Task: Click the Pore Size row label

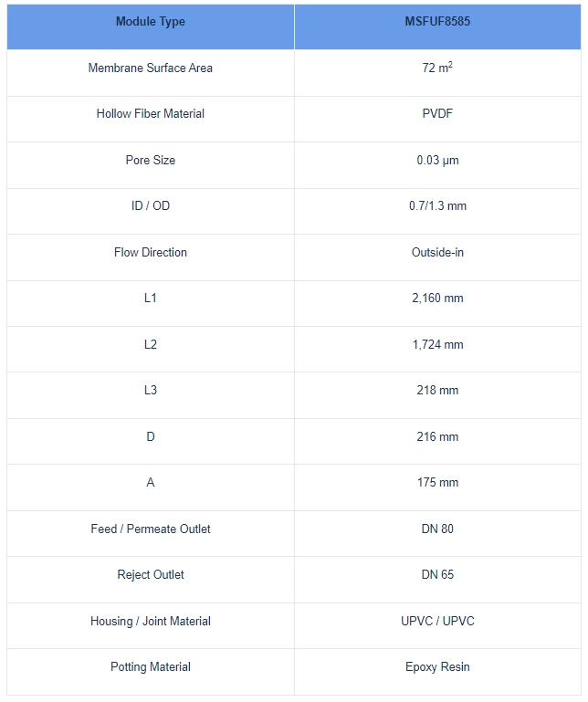Action: click(151, 161)
